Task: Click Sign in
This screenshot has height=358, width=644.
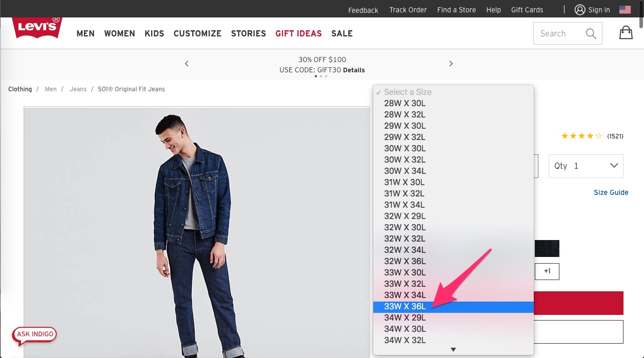Action: coord(592,10)
